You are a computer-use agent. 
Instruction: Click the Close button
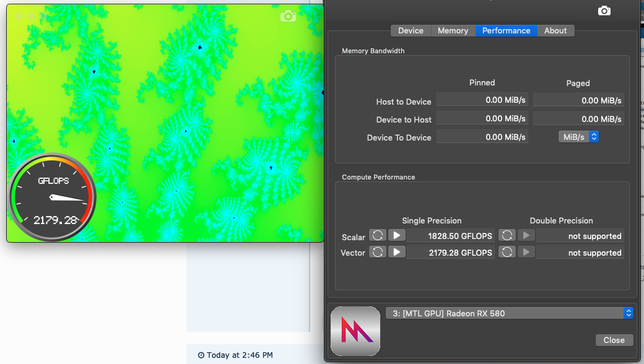[614, 340]
